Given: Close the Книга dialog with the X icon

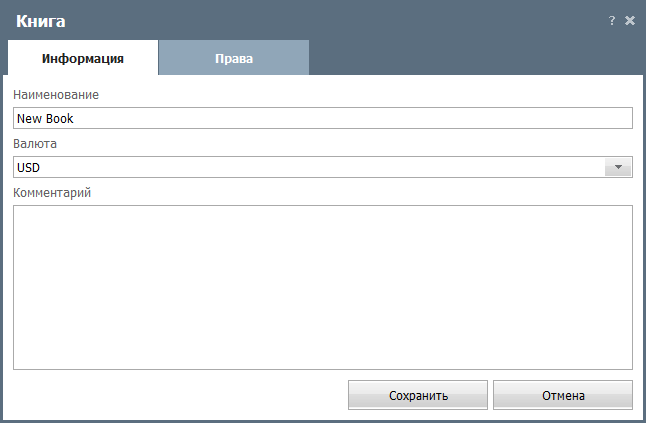Looking at the screenshot, I should pyautogui.click(x=630, y=21).
